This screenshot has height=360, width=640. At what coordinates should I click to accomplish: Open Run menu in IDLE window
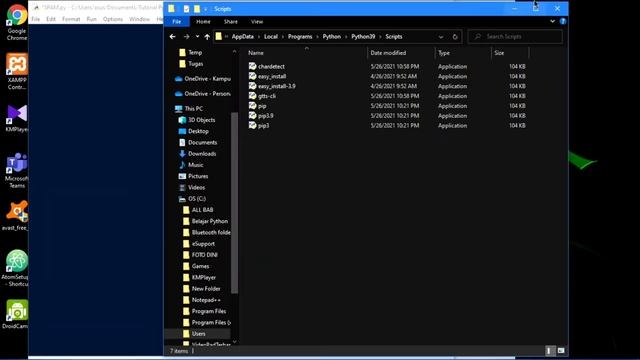coord(91,19)
